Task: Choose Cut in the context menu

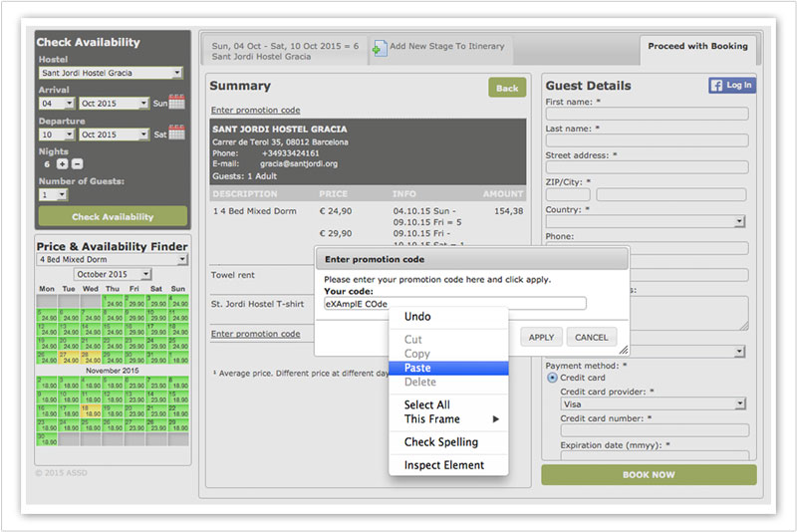Action: [x=448, y=340]
